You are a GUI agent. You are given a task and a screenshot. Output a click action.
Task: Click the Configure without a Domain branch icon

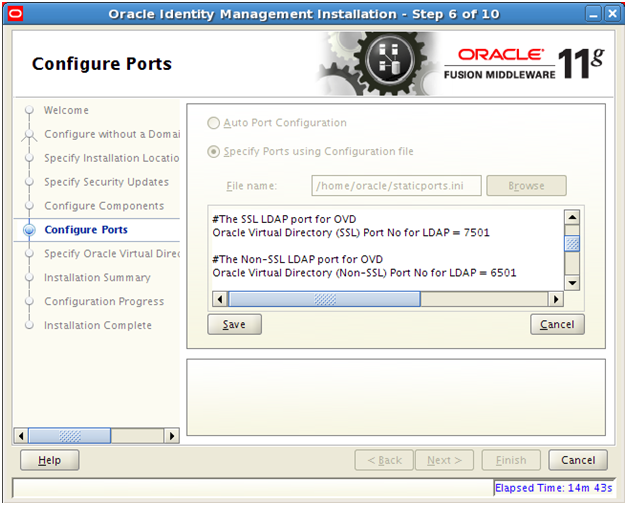tap(29, 135)
